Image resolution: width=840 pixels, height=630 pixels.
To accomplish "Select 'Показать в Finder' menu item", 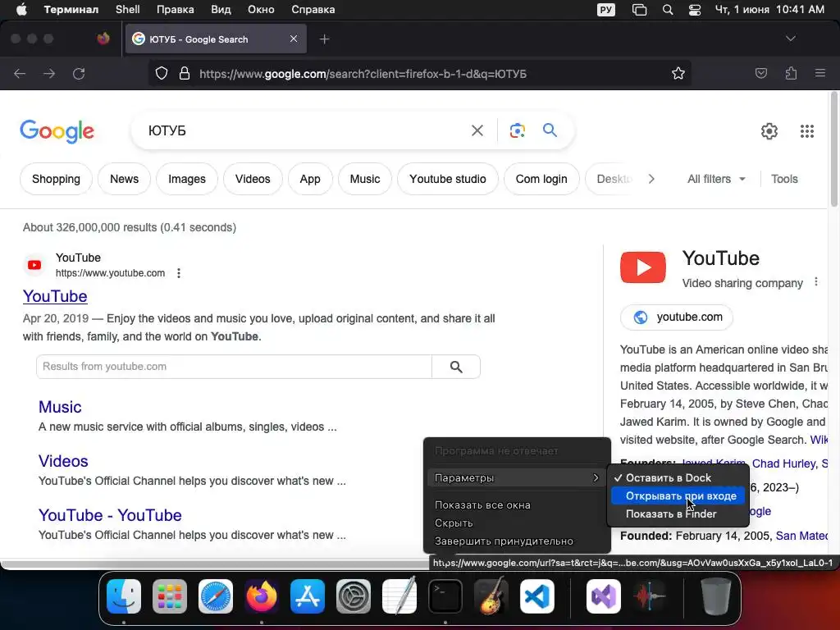I will [678, 514].
